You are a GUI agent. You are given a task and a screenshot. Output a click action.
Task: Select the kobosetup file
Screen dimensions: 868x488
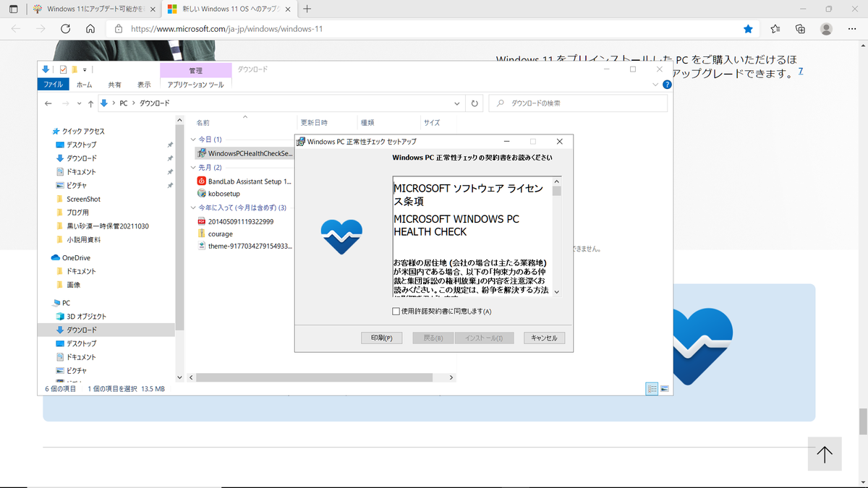pyautogui.click(x=218, y=194)
